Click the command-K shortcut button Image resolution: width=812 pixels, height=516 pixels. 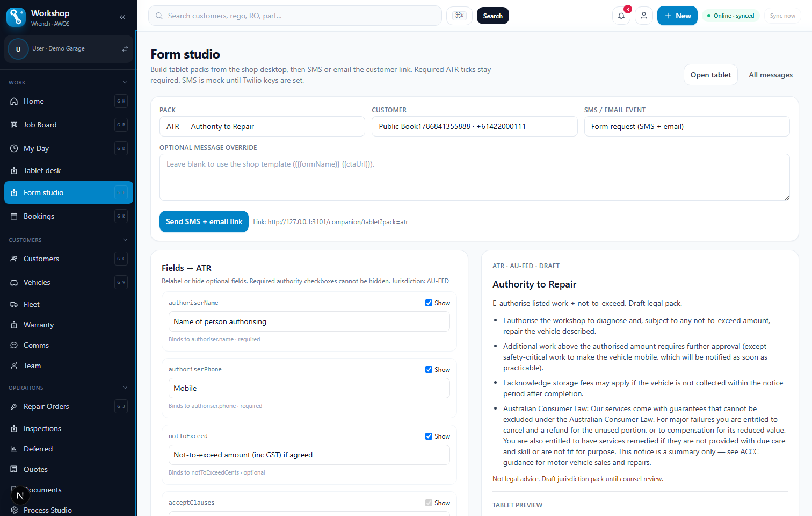460,16
